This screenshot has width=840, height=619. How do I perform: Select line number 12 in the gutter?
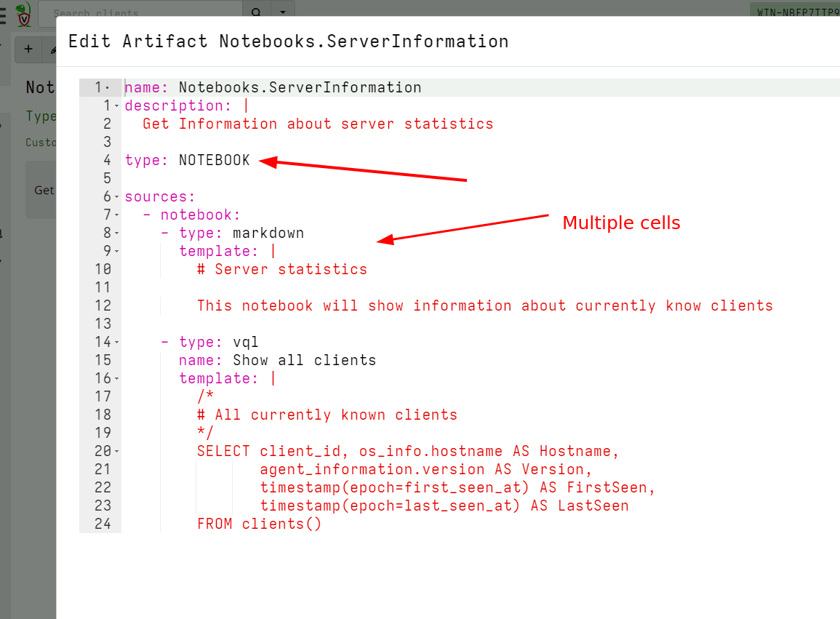103,305
